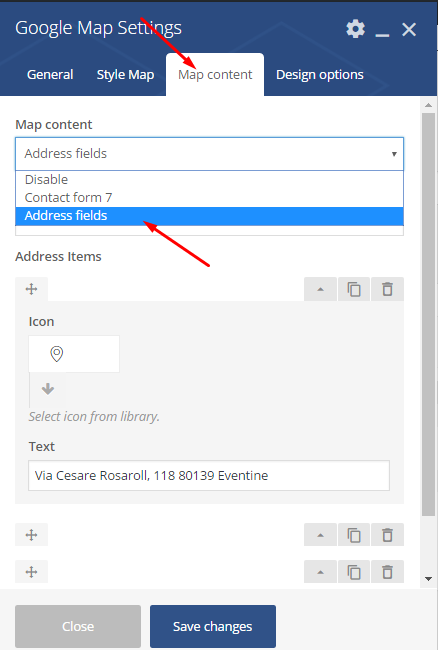Collapse the first address item
The image size is (438, 650).
pyautogui.click(x=320, y=289)
